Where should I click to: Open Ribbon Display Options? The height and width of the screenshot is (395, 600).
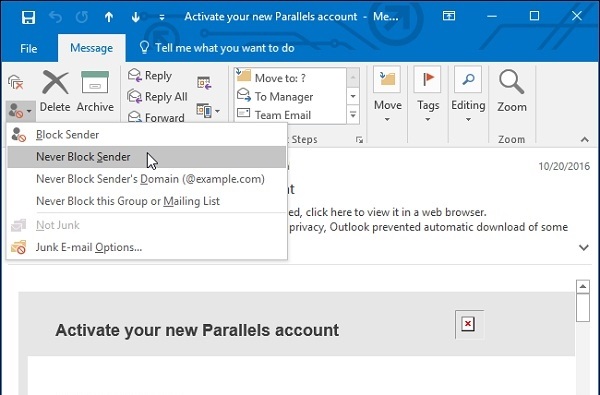(x=449, y=16)
